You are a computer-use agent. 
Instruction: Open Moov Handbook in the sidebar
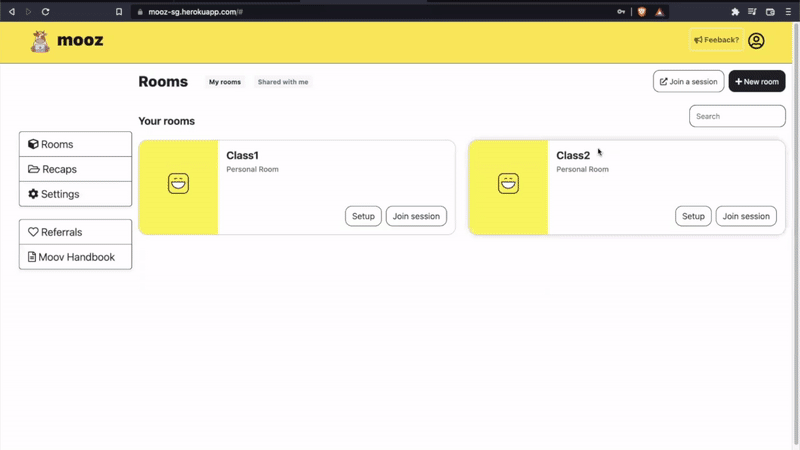[x=76, y=257]
